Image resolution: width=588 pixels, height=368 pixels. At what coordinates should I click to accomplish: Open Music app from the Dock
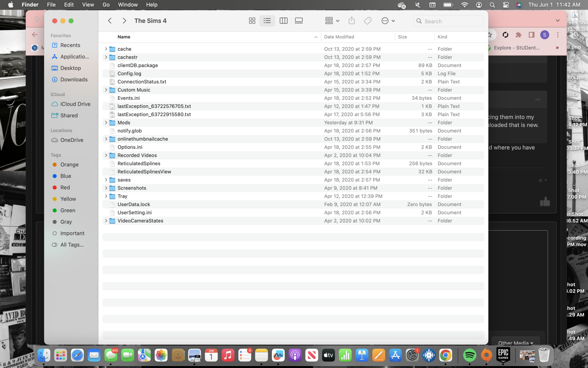228,355
